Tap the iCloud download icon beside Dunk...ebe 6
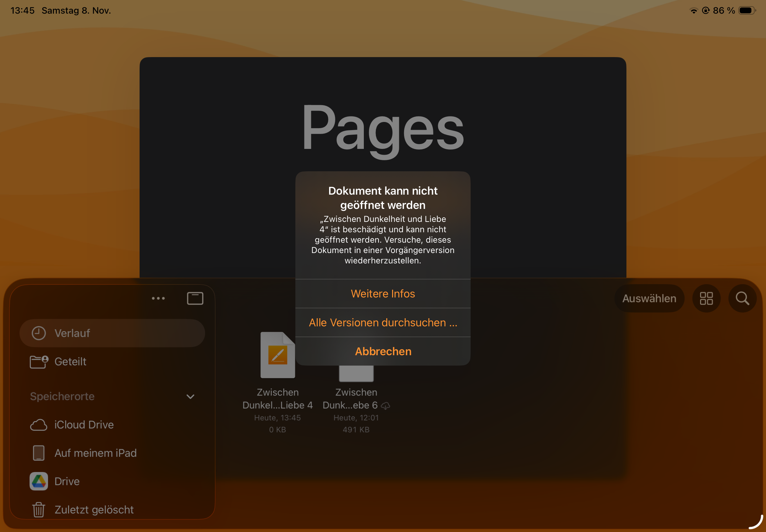Viewport: 766px width, 532px height. (386, 406)
